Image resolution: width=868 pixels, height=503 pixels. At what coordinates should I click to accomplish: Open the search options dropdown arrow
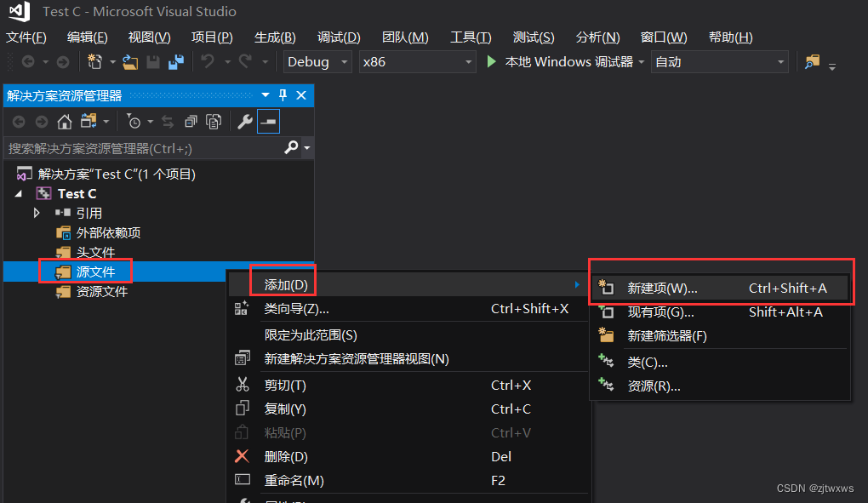point(306,148)
